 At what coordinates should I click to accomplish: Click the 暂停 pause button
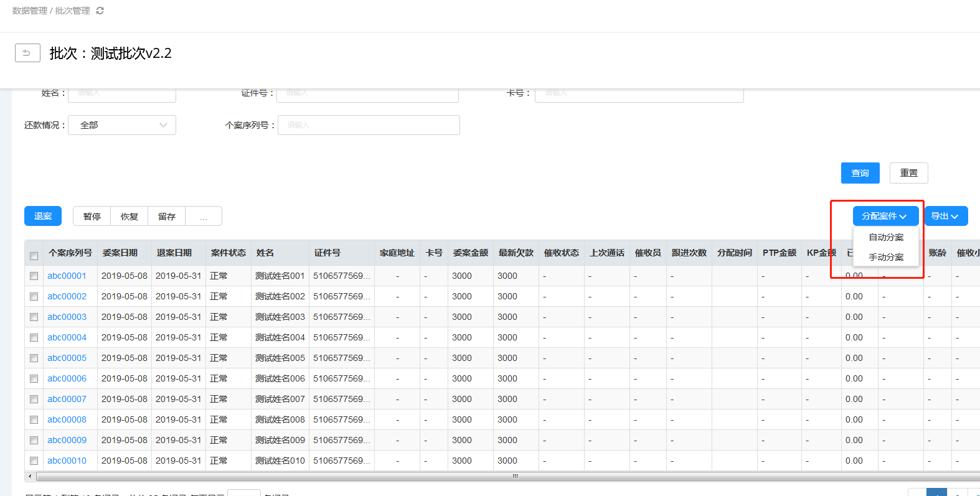point(92,216)
